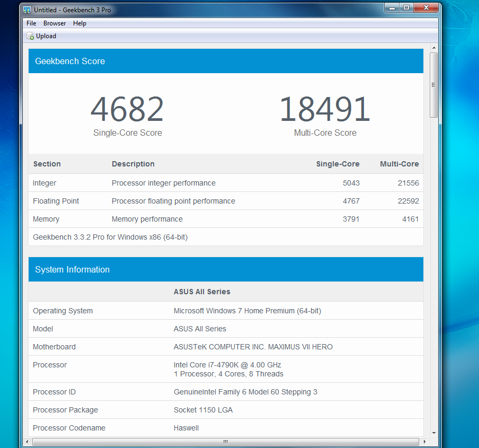The image size is (479, 448).
Task: Click the Operating System label
Action: [x=63, y=311]
